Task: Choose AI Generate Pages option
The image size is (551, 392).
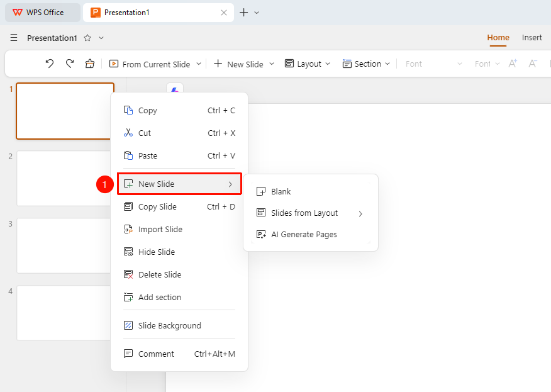Action: click(x=311, y=235)
